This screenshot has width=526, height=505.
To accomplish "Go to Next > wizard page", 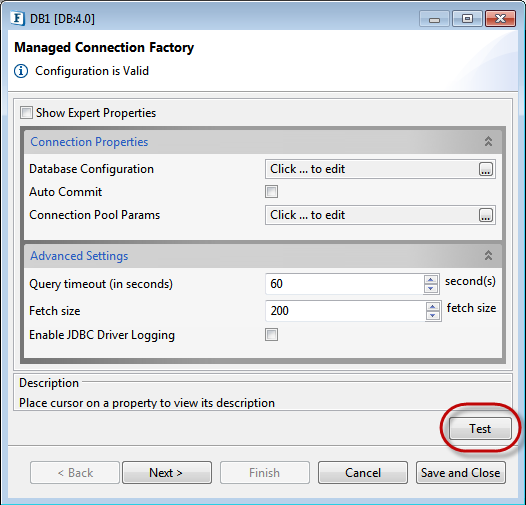I will point(167,472).
